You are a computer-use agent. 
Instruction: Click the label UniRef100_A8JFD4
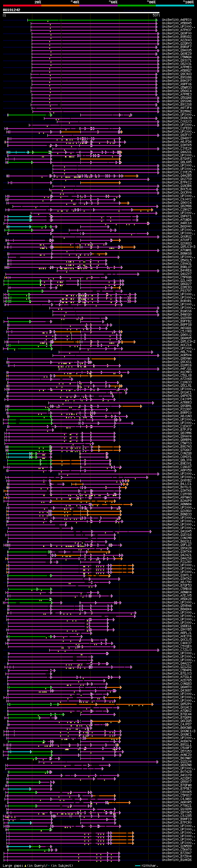pyautogui.click(x=177, y=142)
